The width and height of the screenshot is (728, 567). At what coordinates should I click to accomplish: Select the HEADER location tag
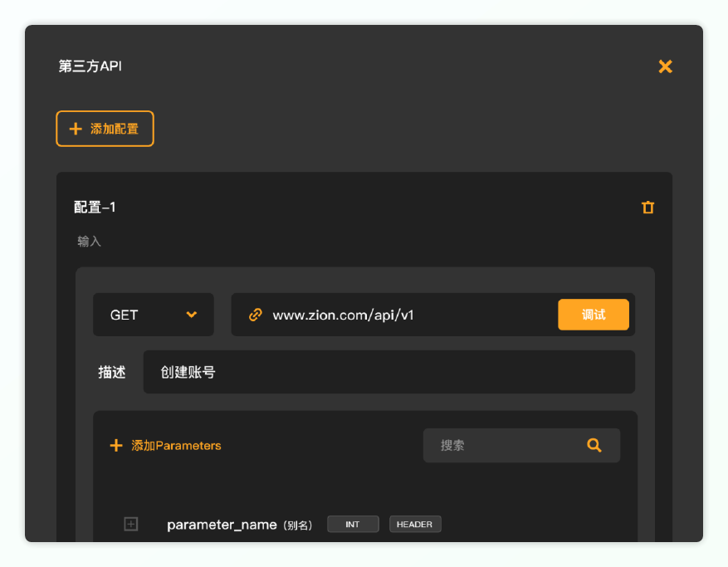415,525
